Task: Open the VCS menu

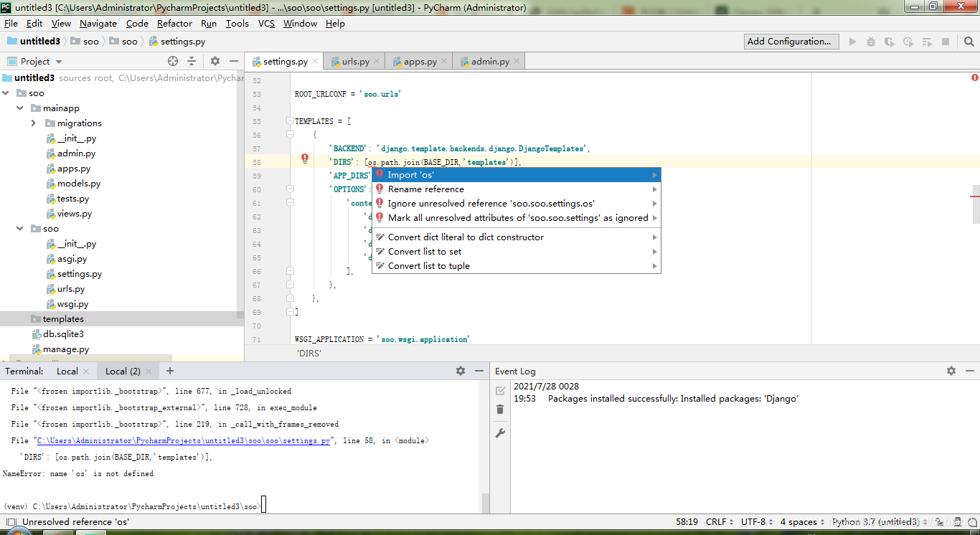Action: [266, 24]
